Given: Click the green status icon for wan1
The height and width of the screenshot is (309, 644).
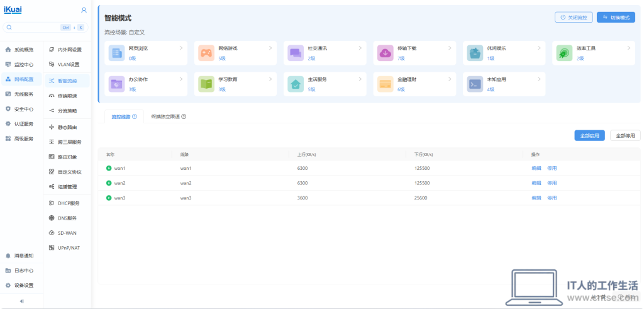Looking at the screenshot, I should (109, 168).
